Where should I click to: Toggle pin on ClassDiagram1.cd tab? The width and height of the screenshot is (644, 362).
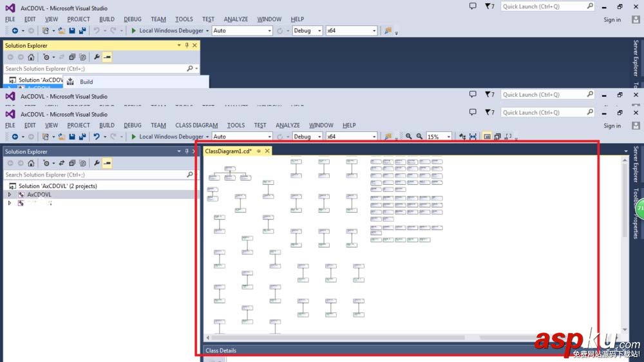pyautogui.click(x=258, y=151)
